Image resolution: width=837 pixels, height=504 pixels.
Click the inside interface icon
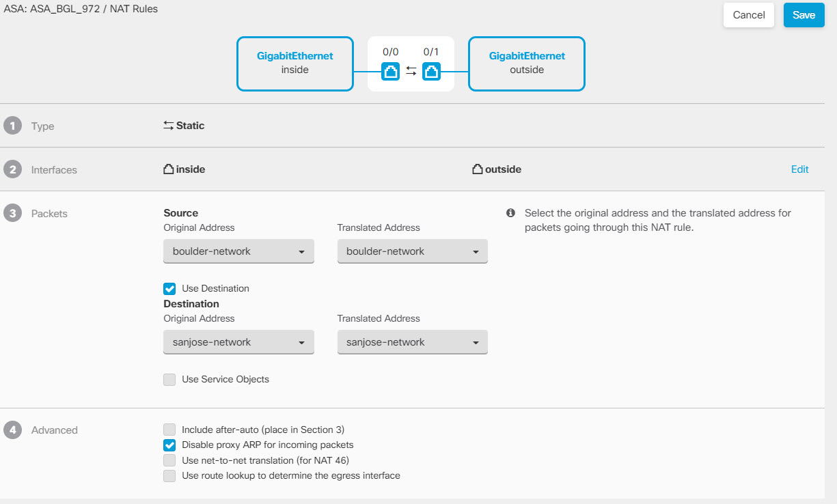(x=168, y=169)
